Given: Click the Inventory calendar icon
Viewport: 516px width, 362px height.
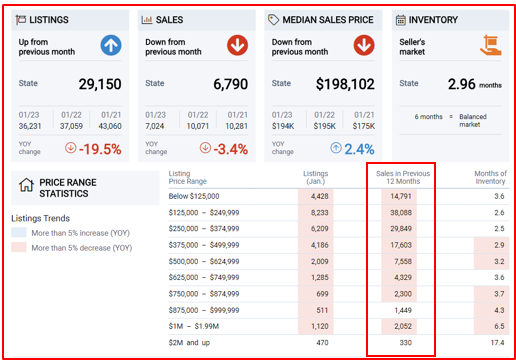Looking at the screenshot, I should click(x=401, y=20).
